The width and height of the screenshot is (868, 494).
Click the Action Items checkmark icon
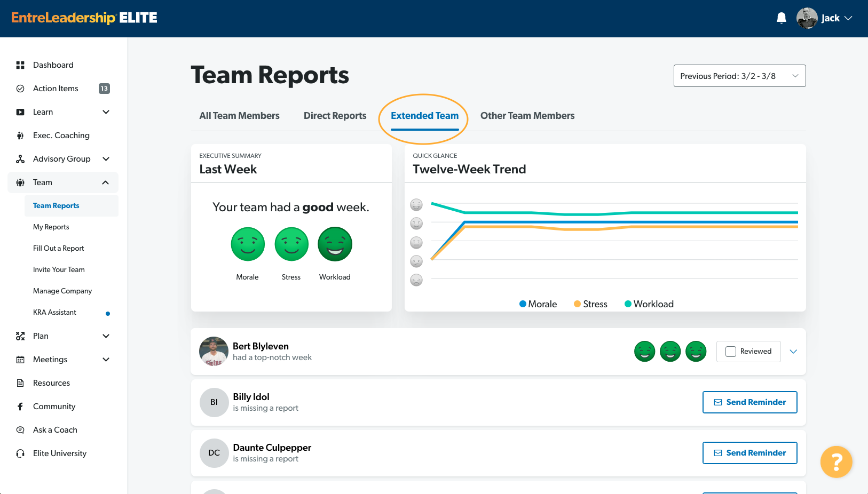20,89
